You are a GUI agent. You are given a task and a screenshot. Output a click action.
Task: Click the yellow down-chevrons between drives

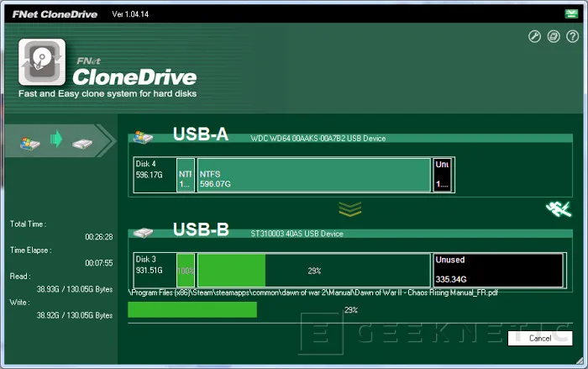click(350, 209)
